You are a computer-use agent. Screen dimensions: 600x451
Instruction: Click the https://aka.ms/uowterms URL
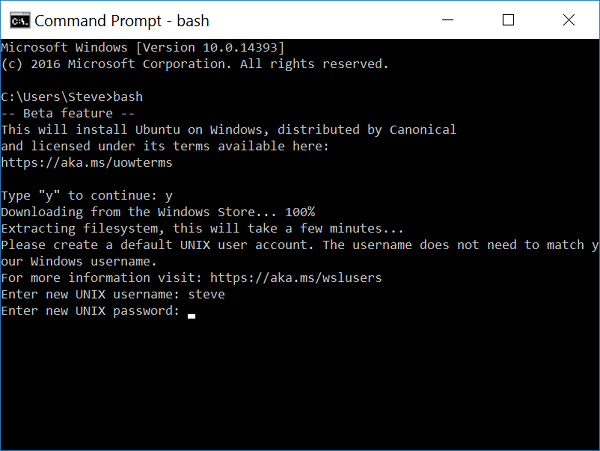click(x=86, y=162)
